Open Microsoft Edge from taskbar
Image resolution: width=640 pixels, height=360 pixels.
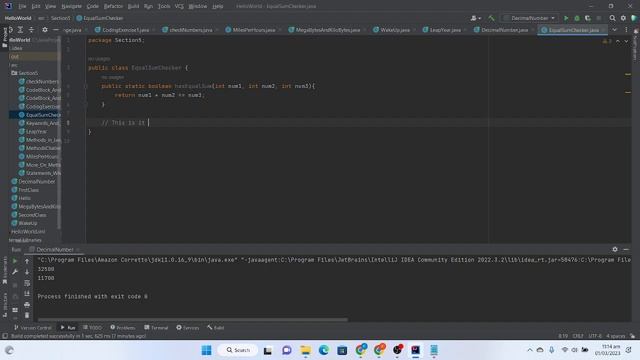tap(324, 350)
